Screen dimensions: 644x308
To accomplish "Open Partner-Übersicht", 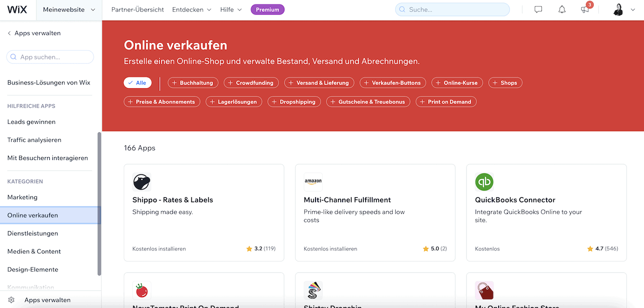I will tap(138, 10).
